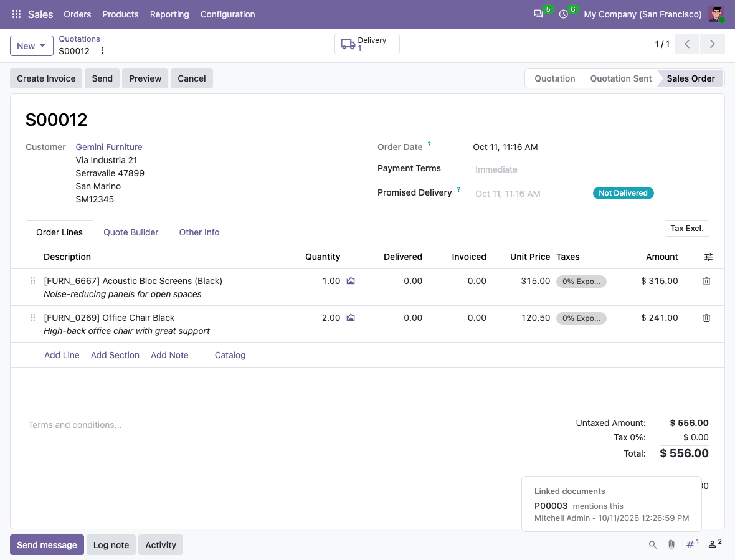The height and width of the screenshot is (560, 735).
Task: Open the Gemini Furniture customer link
Action: (x=109, y=147)
